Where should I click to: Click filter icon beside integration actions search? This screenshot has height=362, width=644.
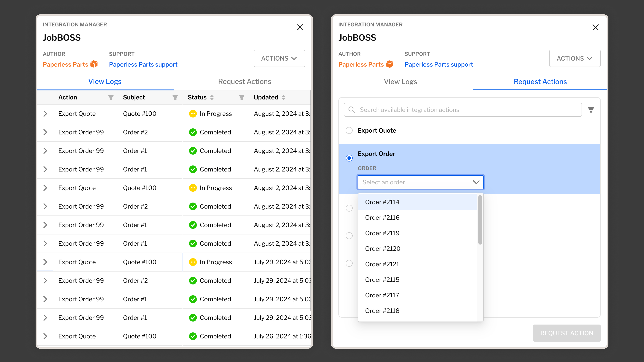point(591,110)
